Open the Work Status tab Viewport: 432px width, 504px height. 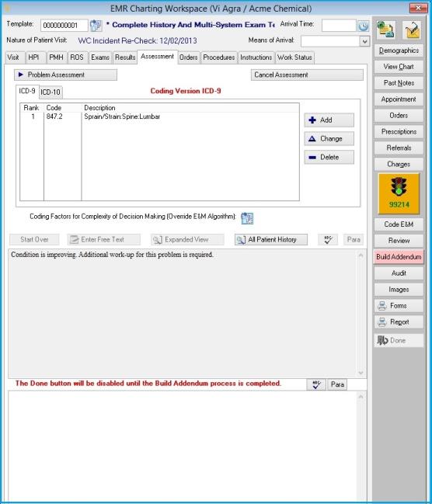click(x=294, y=57)
